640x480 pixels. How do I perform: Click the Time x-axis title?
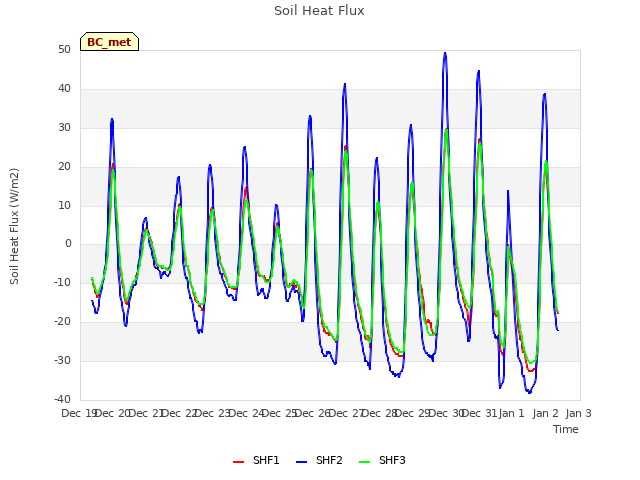565,429
